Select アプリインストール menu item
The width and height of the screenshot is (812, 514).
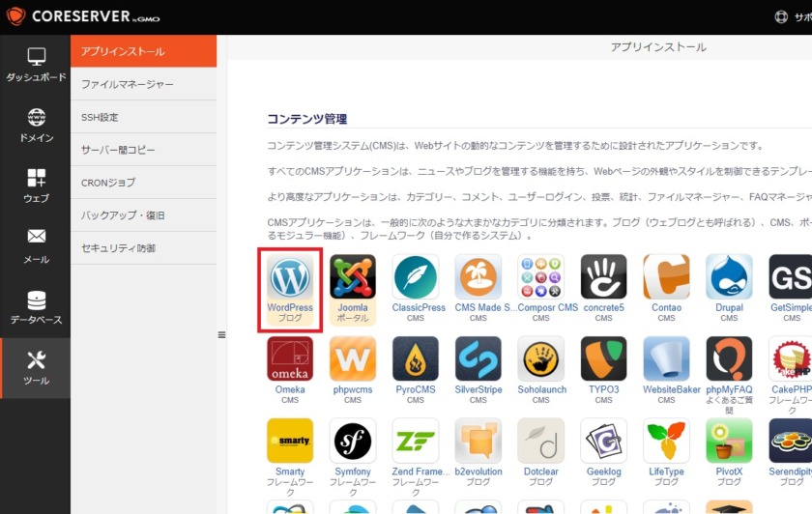click(143, 51)
